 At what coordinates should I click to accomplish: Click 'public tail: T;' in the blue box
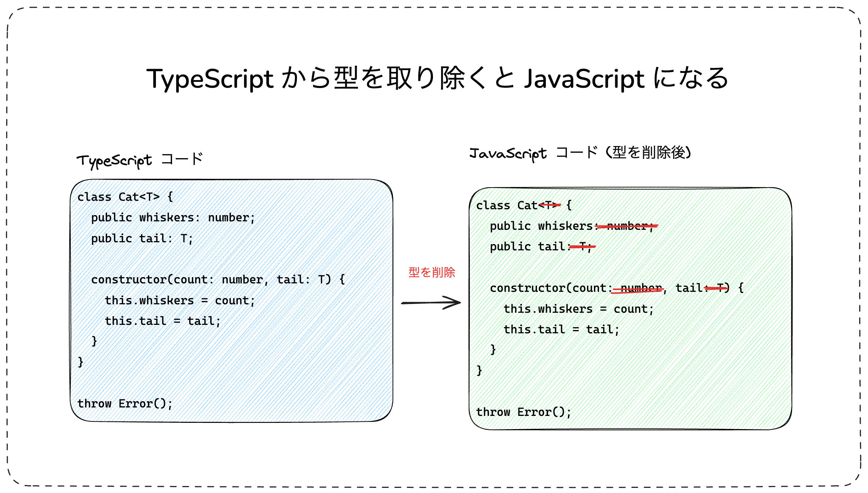(x=142, y=239)
